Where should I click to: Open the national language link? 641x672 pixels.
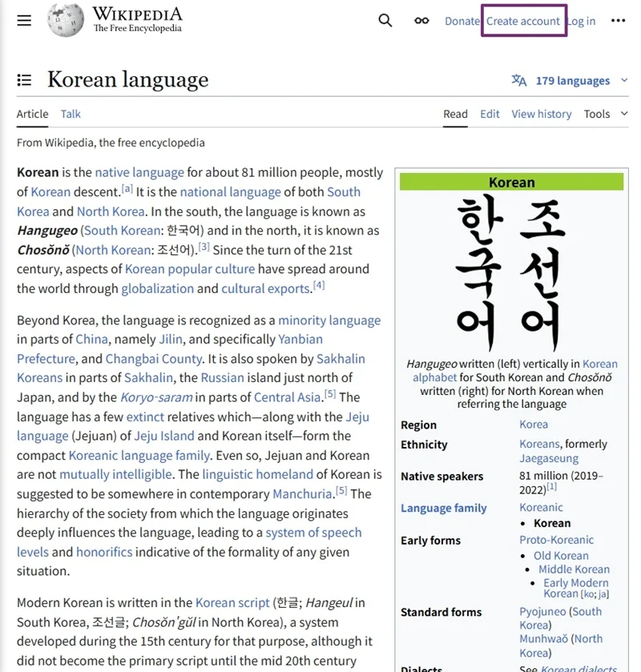[x=230, y=192]
